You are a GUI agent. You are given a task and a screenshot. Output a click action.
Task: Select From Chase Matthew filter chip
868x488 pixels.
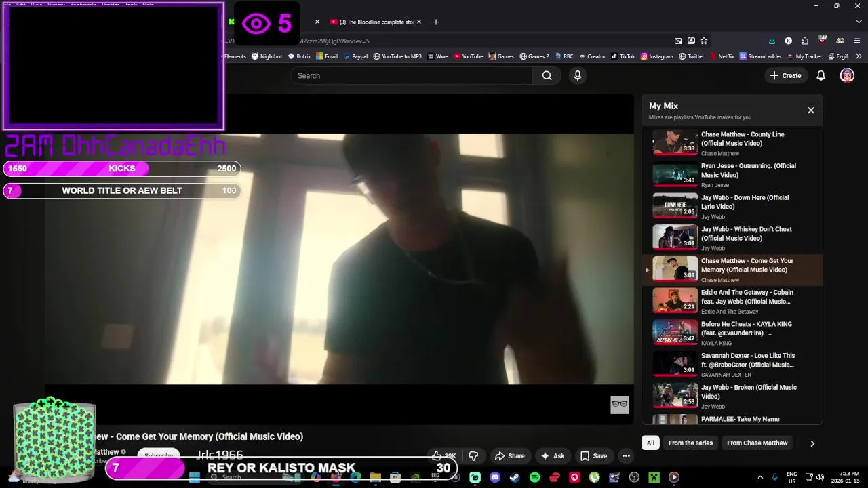click(757, 443)
